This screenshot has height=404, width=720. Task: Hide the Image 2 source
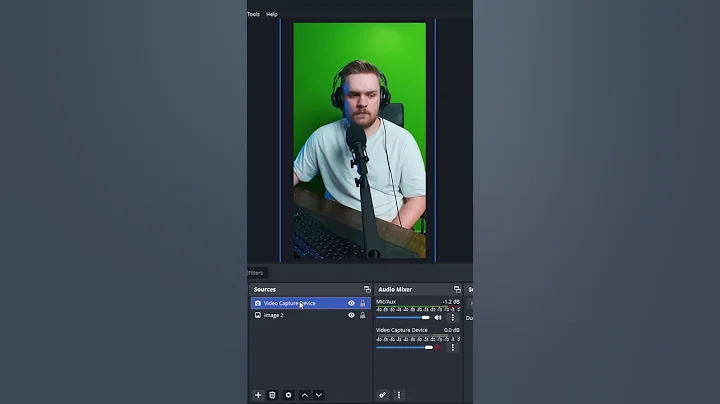351,315
